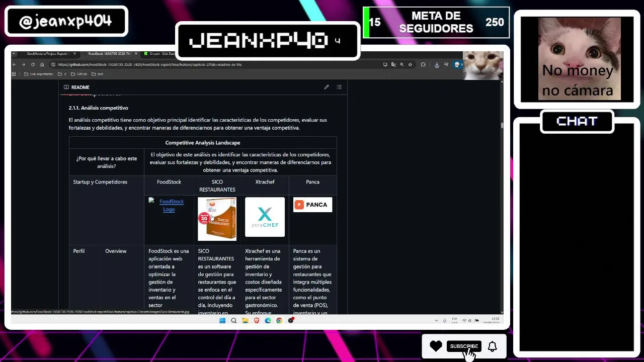Click the browser back arrow

[15, 64]
